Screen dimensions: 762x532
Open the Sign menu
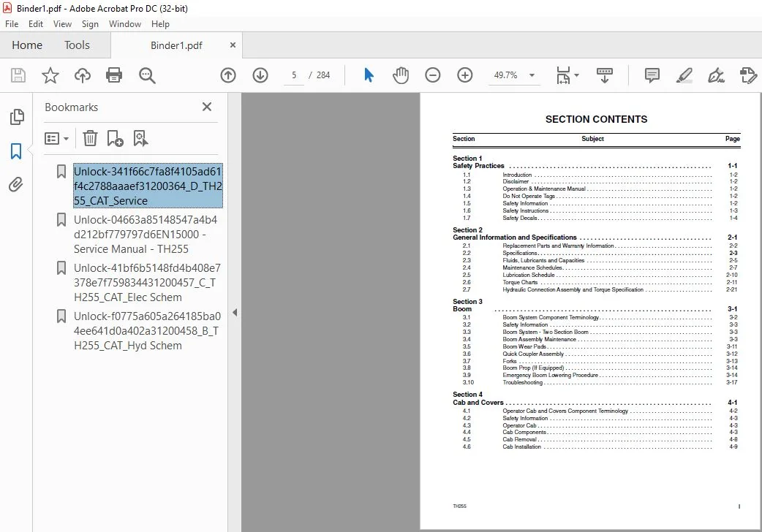point(90,24)
